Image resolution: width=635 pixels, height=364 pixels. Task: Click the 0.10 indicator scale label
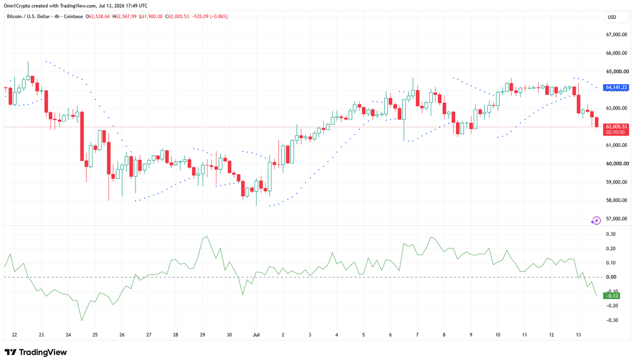tap(611, 263)
